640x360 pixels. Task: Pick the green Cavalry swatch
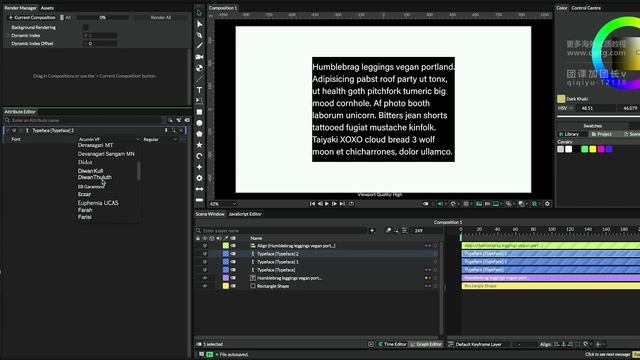[x=584, y=149]
